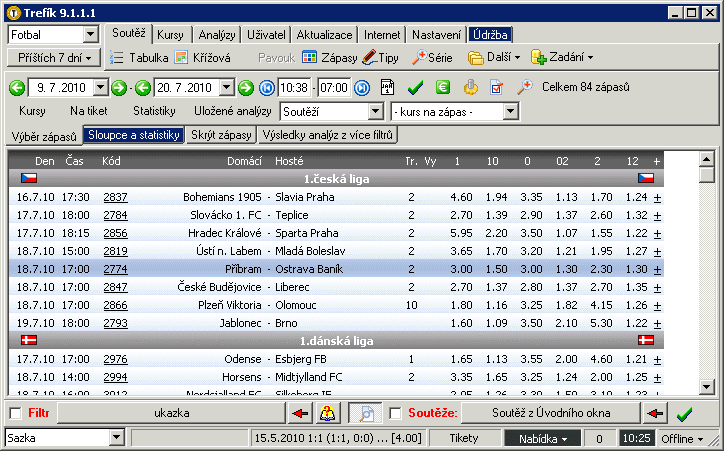Click the Tikety button
The height and width of the screenshot is (451, 724).
pos(464,439)
